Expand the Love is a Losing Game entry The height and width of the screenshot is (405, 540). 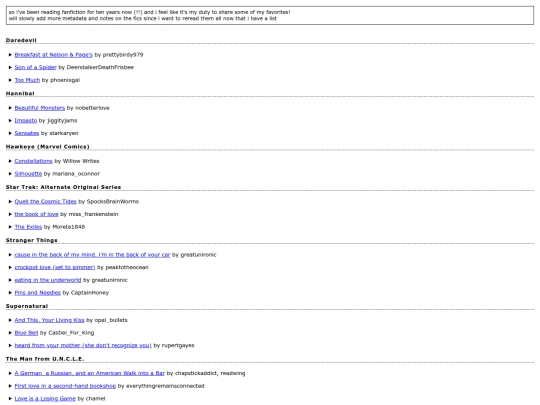pyautogui.click(x=10, y=399)
